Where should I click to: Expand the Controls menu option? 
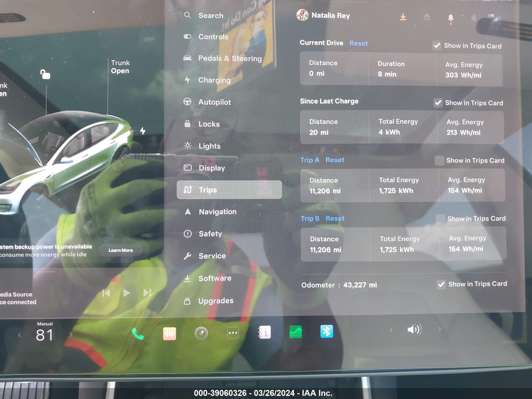tap(214, 37)
